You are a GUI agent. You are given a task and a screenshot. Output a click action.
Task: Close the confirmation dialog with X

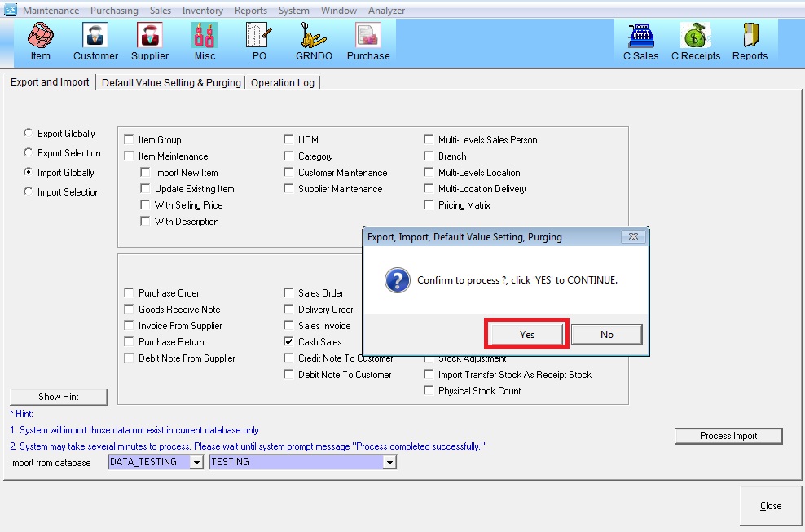tap(633, 237)
